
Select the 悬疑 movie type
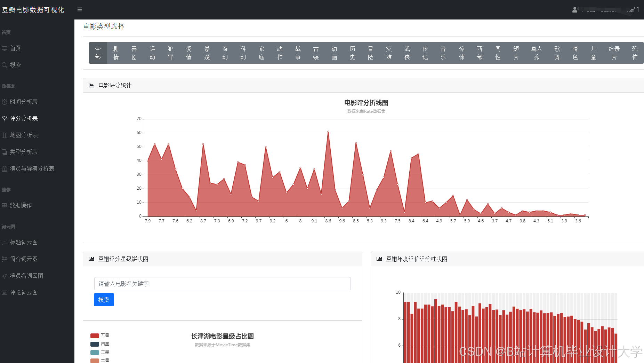click(x=207, y=53)
